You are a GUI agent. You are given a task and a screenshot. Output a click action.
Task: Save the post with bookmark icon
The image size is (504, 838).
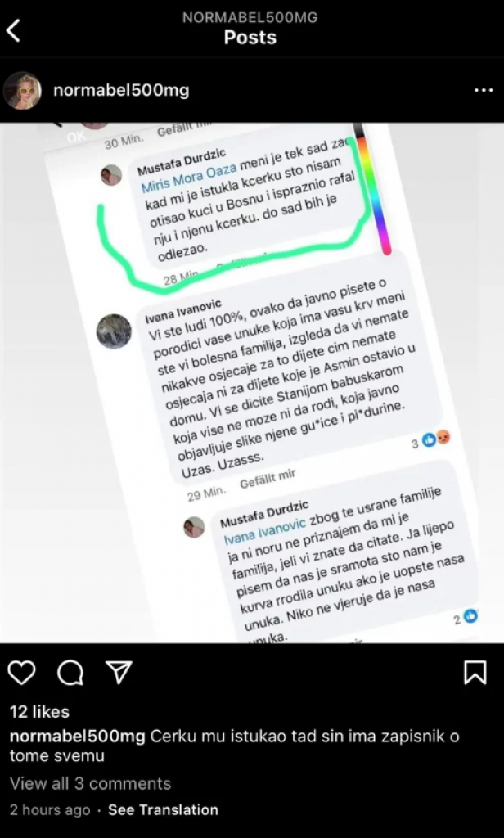pyautogui.click(x=475, y=673)
